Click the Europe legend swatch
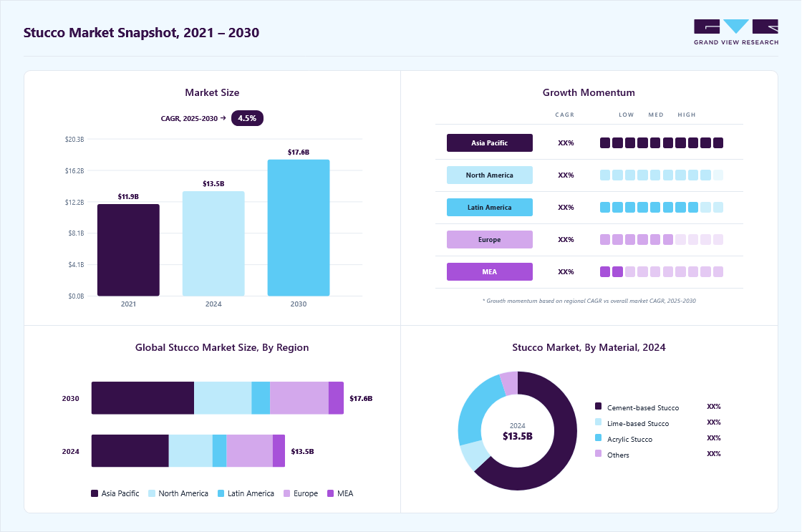 point(286,493)
